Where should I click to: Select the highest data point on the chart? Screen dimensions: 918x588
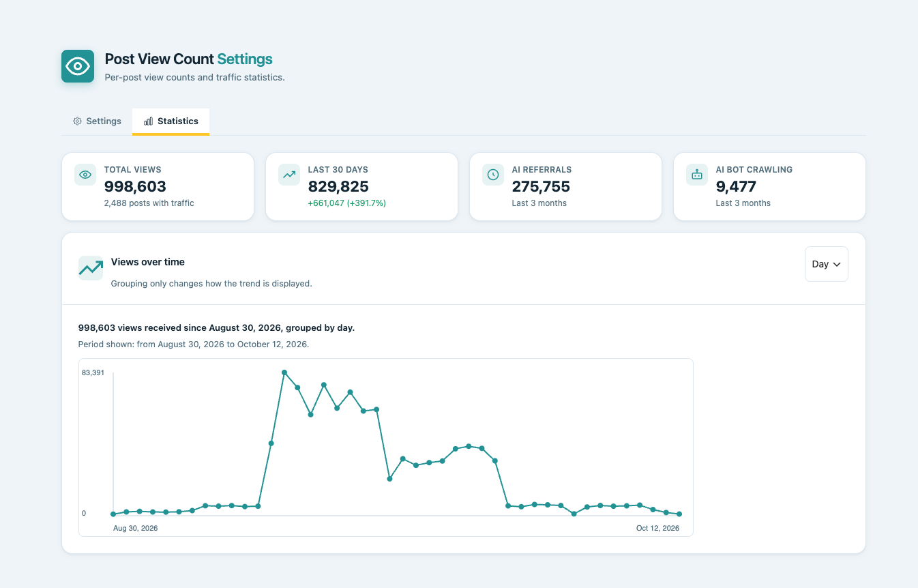pos(284,372)
